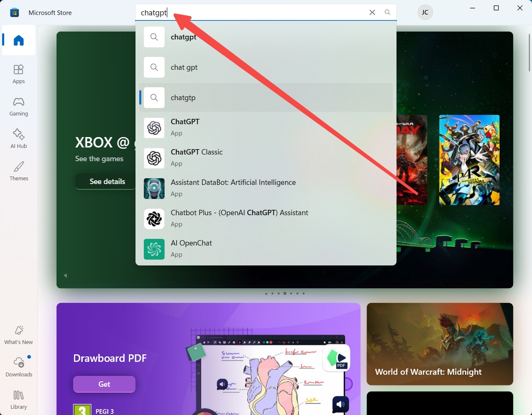This screenshot has width=532, height=415.
Task: Select the 'chatgpt' search suggestion
Action: pyautogui.click(x=266, y=37)
